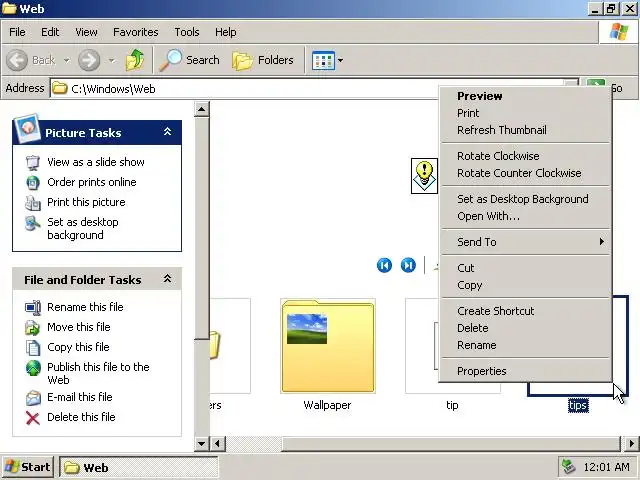Click the Previous Image filmstrip button
This screenshot has height=480, width=640.
pyautogui.click(x=384, y=265)
